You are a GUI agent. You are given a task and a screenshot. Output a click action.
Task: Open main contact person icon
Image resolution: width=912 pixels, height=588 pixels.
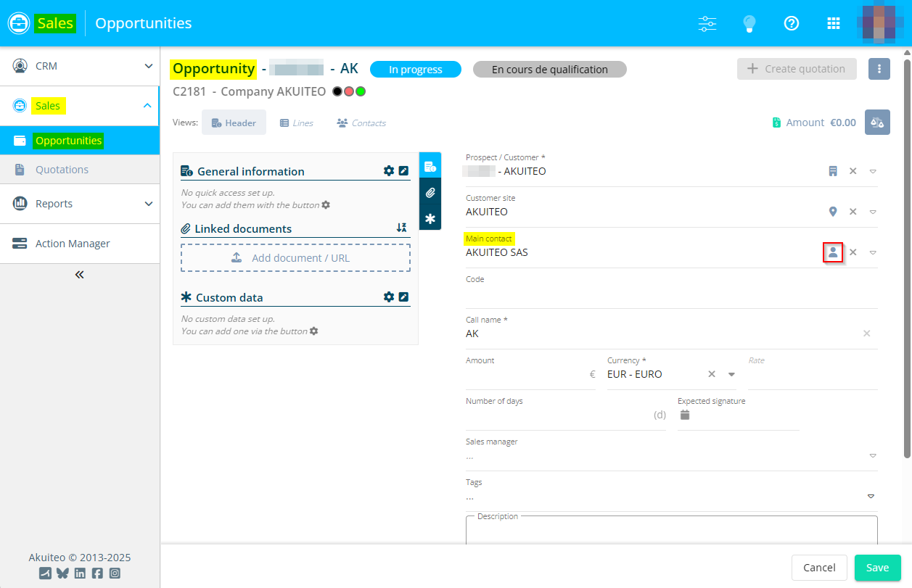(x=833, y=252)
